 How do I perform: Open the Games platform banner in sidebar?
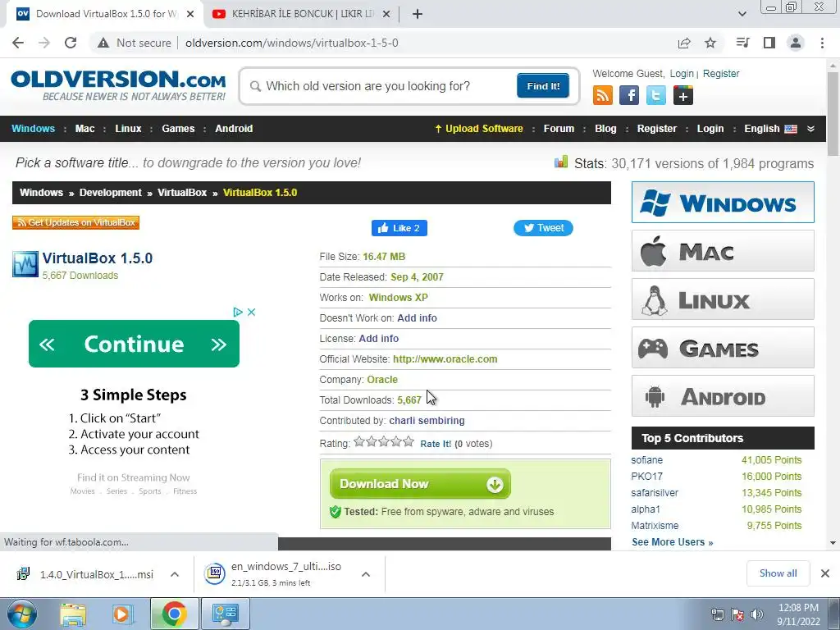(x=723, y=348)
